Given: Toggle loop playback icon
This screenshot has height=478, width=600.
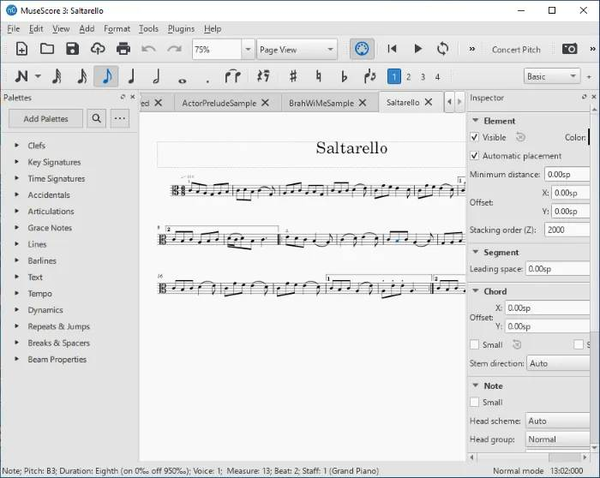Looking at the screenshot, I should 442,48.
